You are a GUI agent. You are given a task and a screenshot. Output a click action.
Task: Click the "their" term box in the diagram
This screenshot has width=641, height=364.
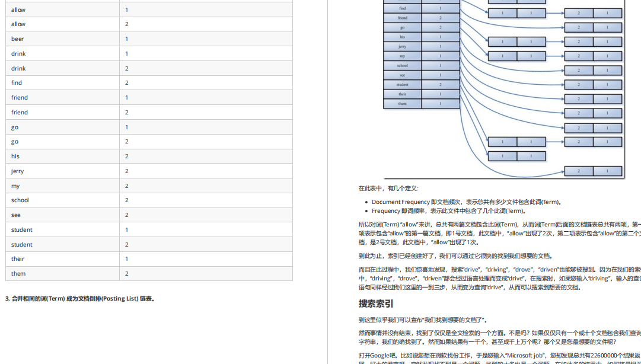402,94
